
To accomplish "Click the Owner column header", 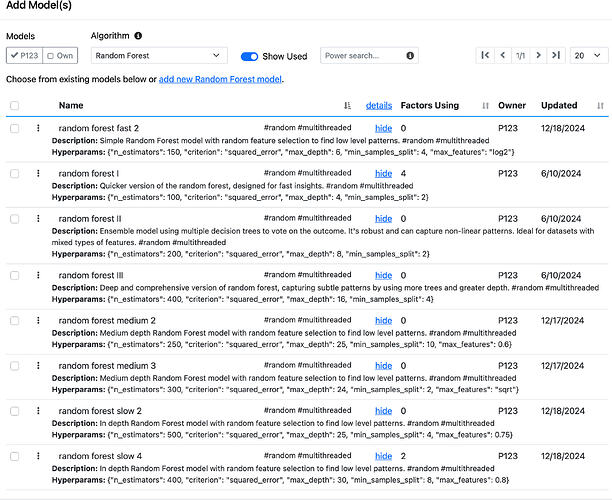I will [x=512, y=105].
